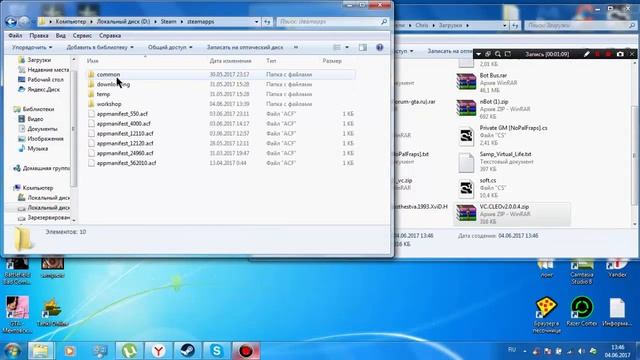Open the view options dropdown arrow
Screen dimensions: 640x360
tap(347, 47)
